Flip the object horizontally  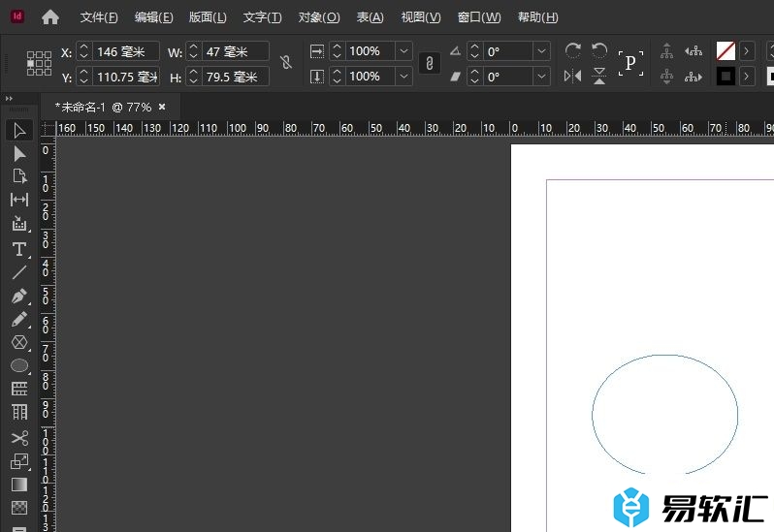pyautogui.click(x=572, y=76)
